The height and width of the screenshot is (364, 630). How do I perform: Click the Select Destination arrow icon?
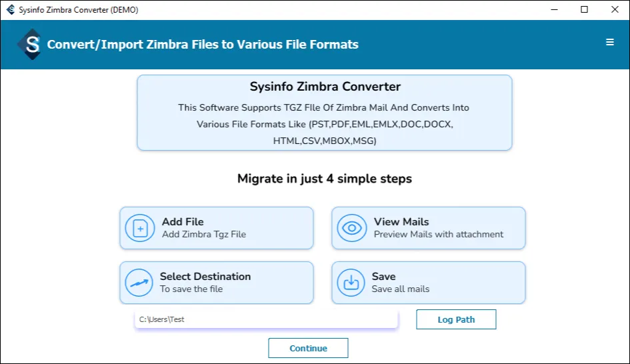click(140, 283)
